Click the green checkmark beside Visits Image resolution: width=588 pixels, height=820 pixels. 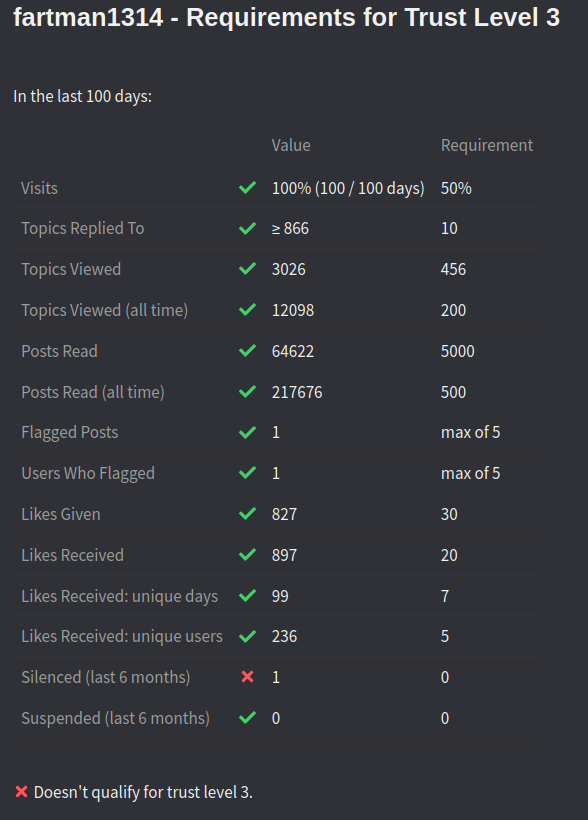point(247,188)
